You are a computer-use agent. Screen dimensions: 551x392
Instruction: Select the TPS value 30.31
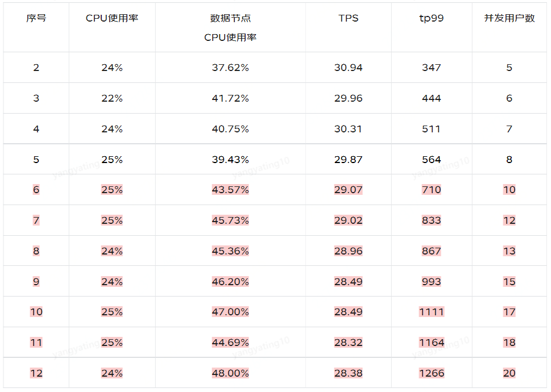(x=348, y=129)
